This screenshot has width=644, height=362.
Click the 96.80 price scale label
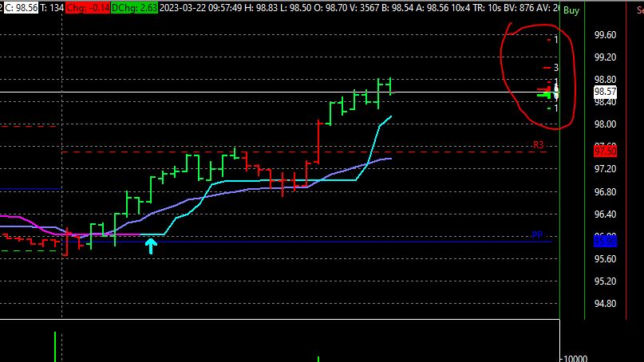(x=606, y=192)
